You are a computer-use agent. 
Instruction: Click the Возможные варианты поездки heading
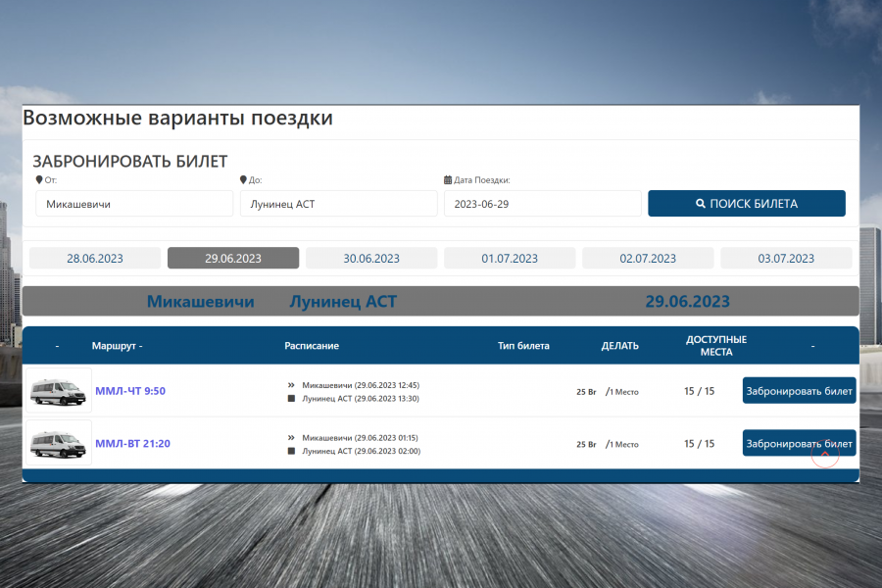(177, 119)
